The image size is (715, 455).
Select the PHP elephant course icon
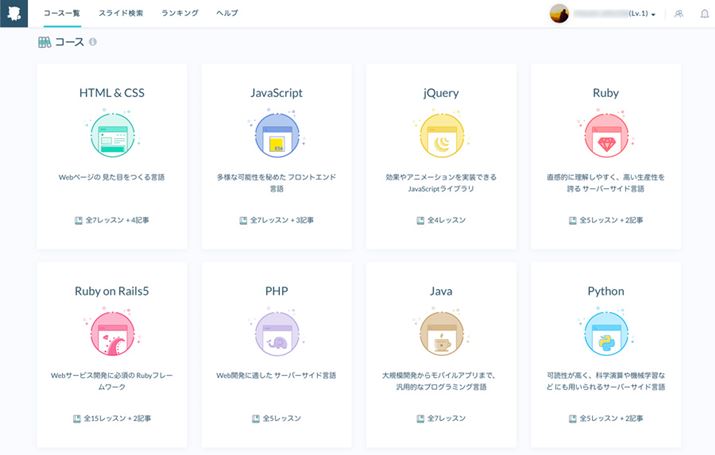click(x=276, y=335)
